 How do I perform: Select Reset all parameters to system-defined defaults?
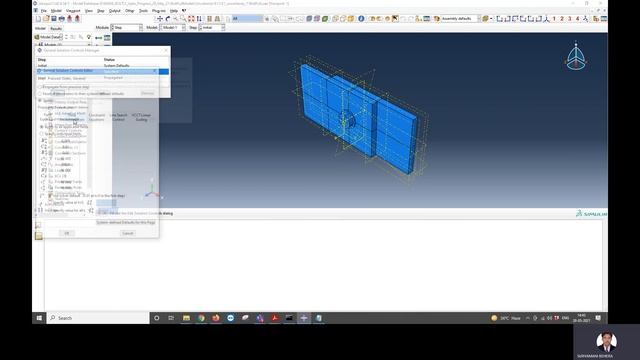click(x=81, y=93)
